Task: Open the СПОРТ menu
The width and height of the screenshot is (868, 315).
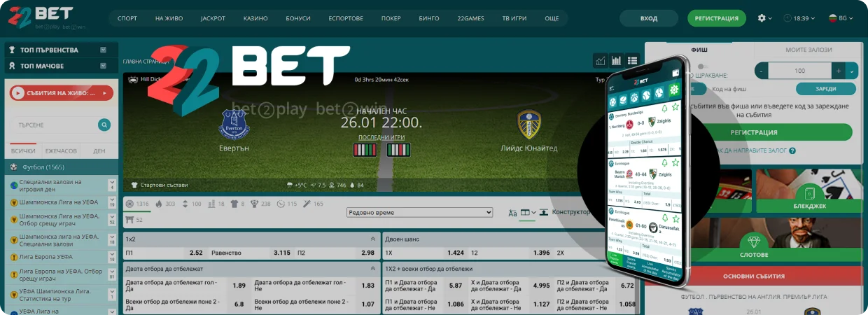Action: pyautogui.click(x=127, y=18)
